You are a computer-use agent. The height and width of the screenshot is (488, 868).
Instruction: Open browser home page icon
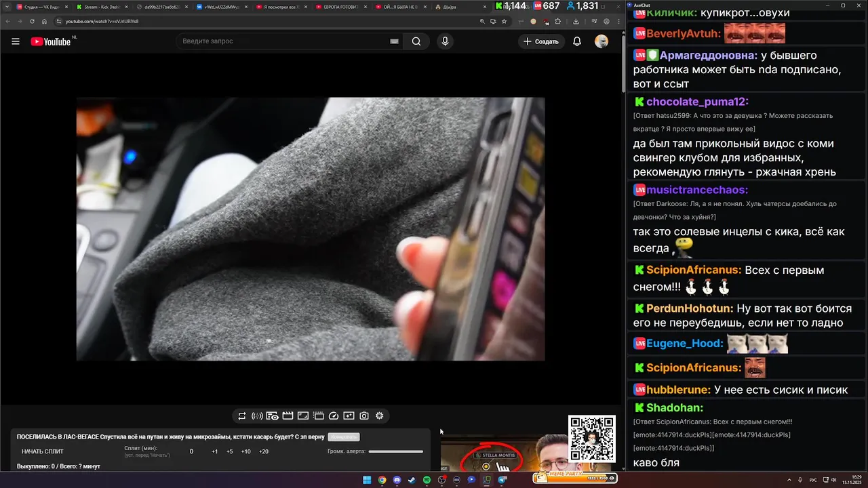(44, 21)
